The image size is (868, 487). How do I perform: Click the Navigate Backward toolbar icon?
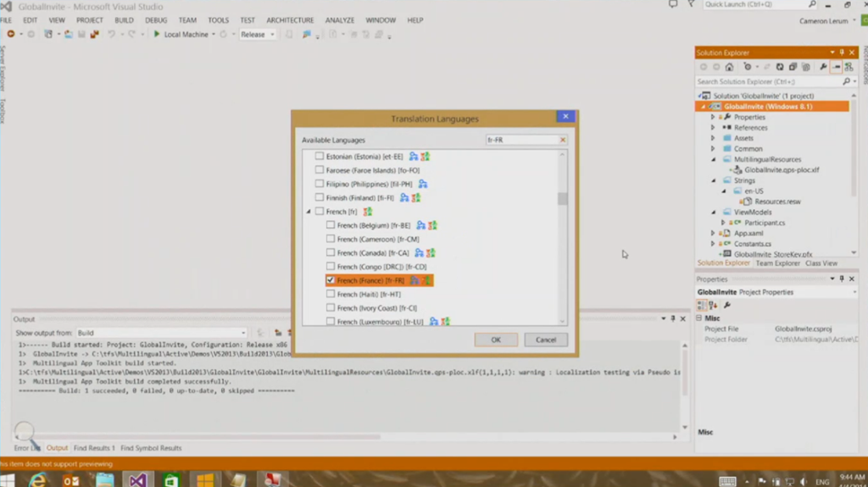(10, 35)
